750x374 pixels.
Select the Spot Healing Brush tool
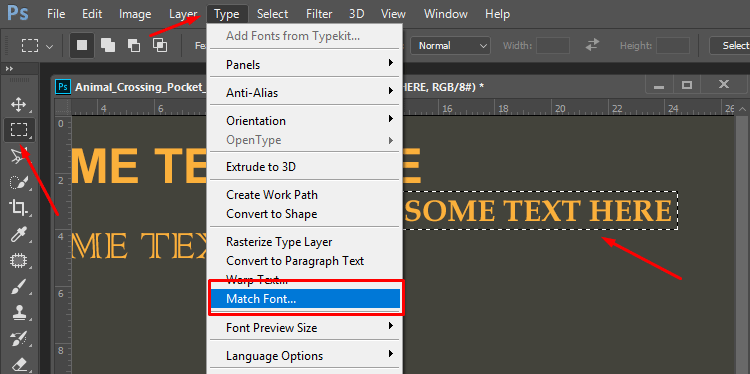(19, 261)
